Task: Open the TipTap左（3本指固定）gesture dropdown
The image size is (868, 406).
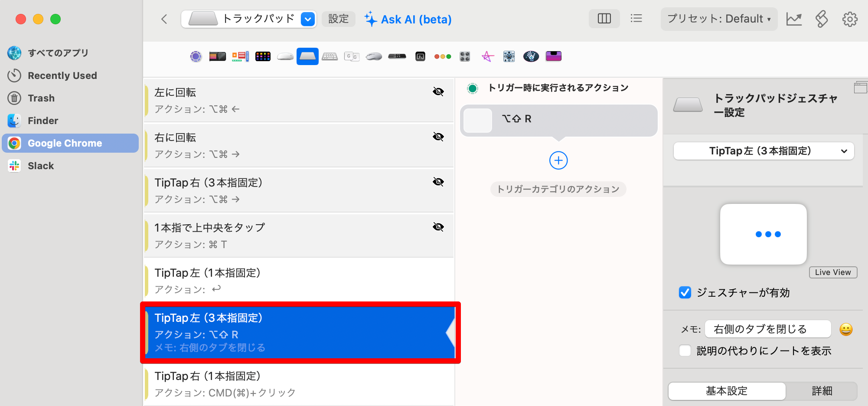Action: [x=764, y=151]
